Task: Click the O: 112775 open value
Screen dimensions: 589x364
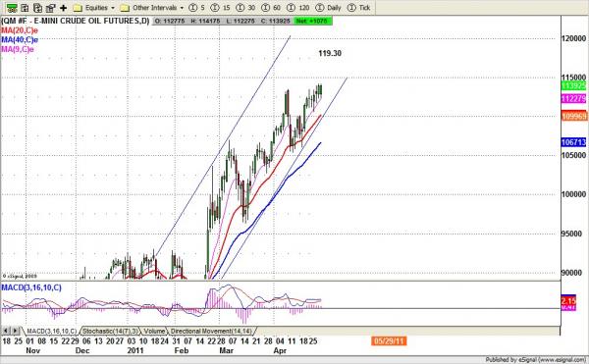Action: point(170,21)
